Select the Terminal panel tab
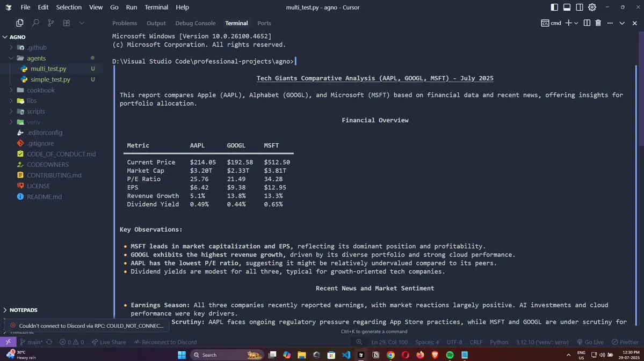Viewport: 644px width, 361px height. pos(236,24)
